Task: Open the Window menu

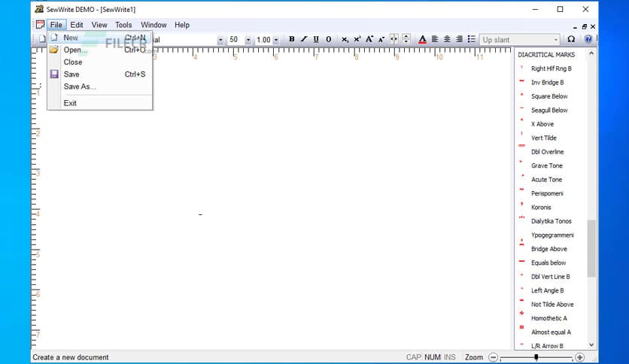Action: click(x=153, y=25)
